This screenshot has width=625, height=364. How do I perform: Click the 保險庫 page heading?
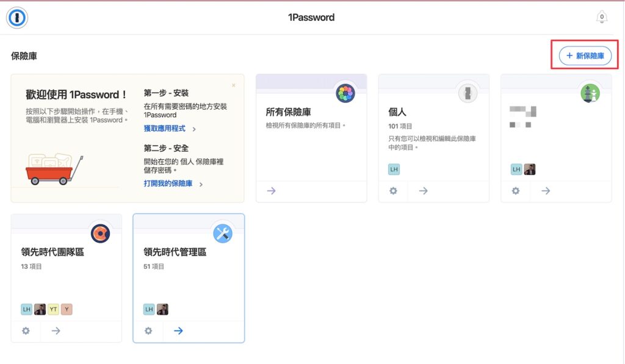[24, 56]
